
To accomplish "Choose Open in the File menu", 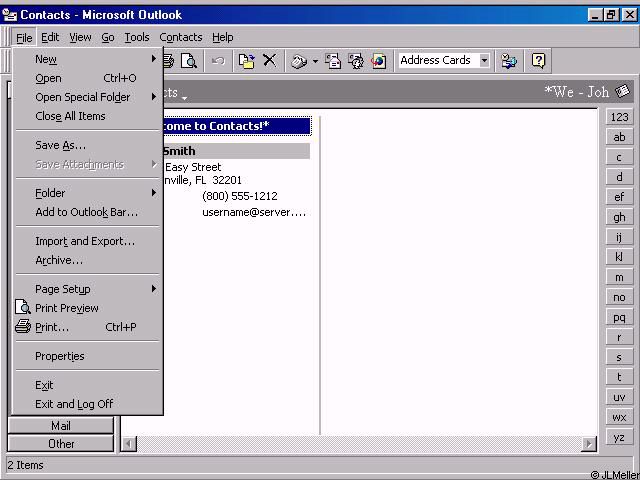I will pyautogui.click(x=87, y=78).
